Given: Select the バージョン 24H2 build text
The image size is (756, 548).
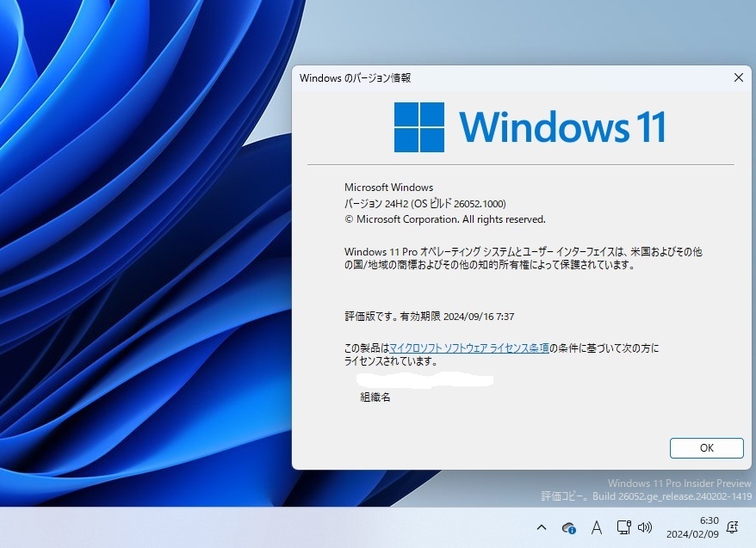Looking at the screenshot, I should click(425, 204).
